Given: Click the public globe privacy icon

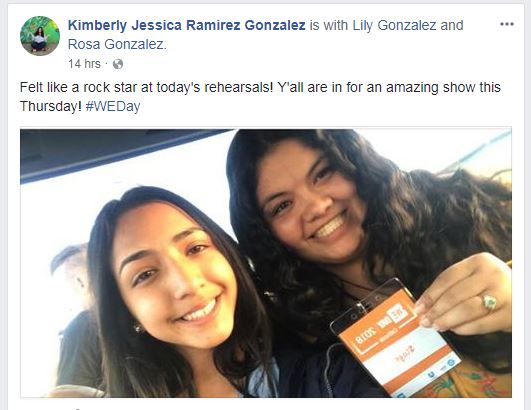Looking at the screenshot, I should (118, 64).
